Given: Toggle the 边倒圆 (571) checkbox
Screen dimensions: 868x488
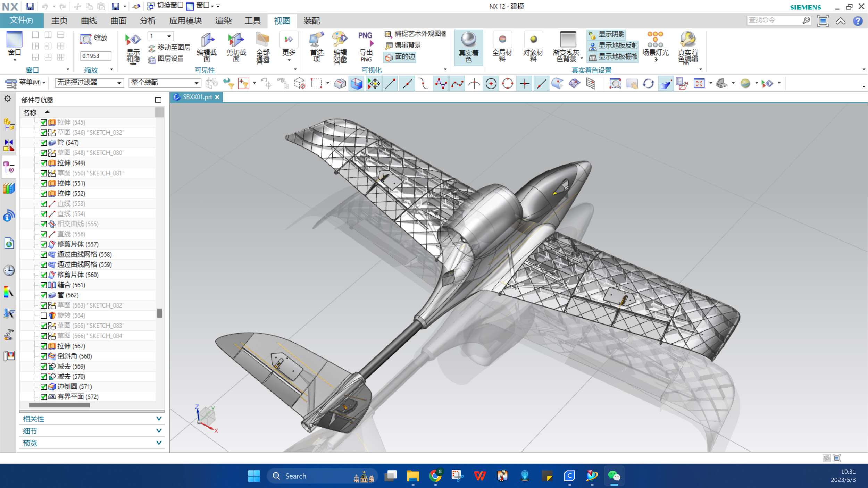Looking at the screenshot, I should [x=44, y=387].
